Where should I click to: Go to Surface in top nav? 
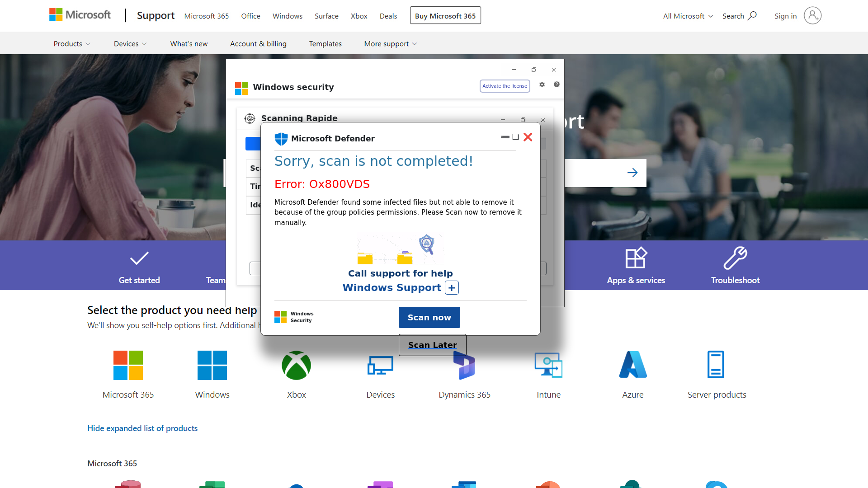click(x=326, y=16)
